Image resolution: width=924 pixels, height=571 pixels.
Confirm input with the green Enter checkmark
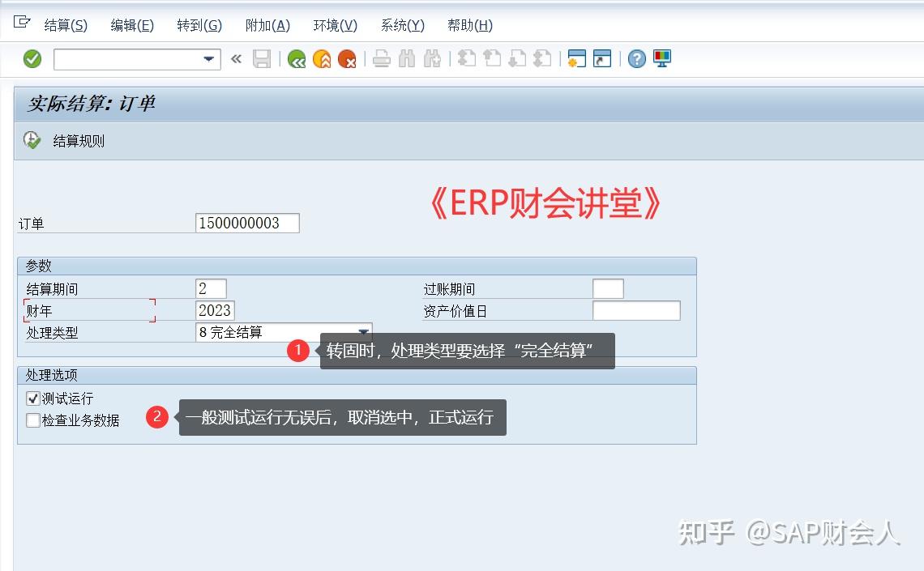(x=31, y=58)
